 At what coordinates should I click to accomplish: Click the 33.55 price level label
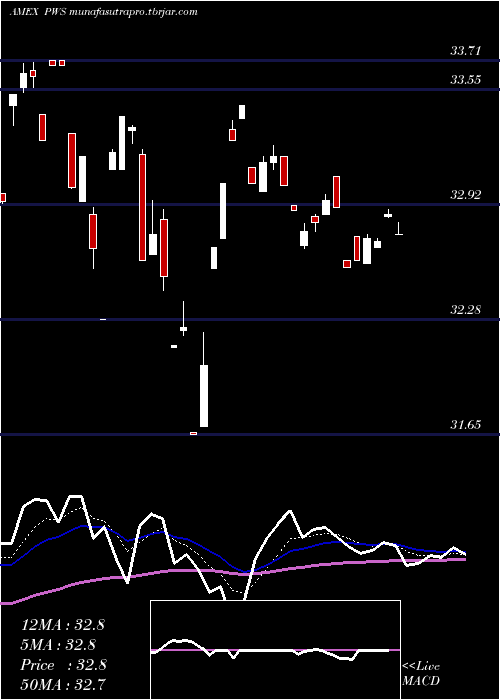(466, 80)
